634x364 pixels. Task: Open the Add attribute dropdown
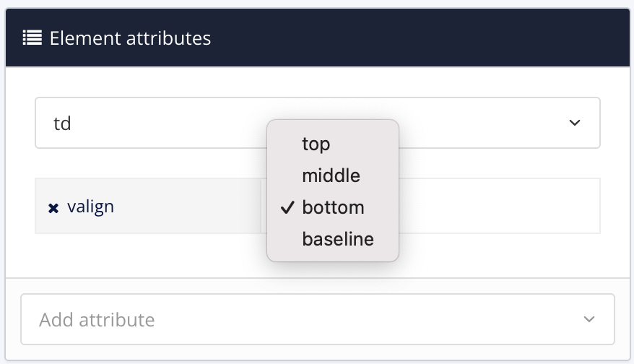(x=318, y=318)
